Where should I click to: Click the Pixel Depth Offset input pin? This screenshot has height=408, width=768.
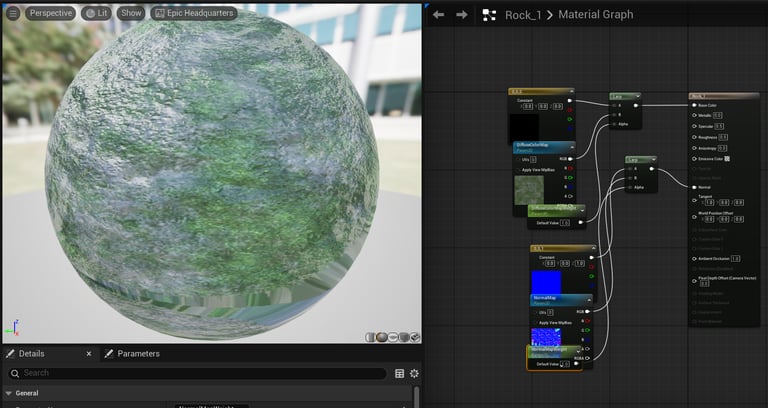[694, 281]
